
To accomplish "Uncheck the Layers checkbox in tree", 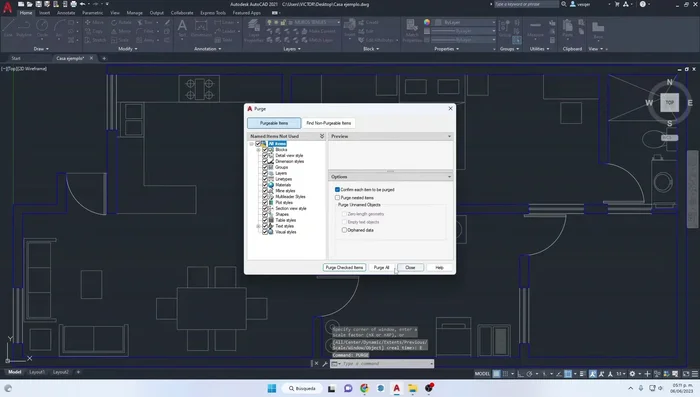I will 265,173.
